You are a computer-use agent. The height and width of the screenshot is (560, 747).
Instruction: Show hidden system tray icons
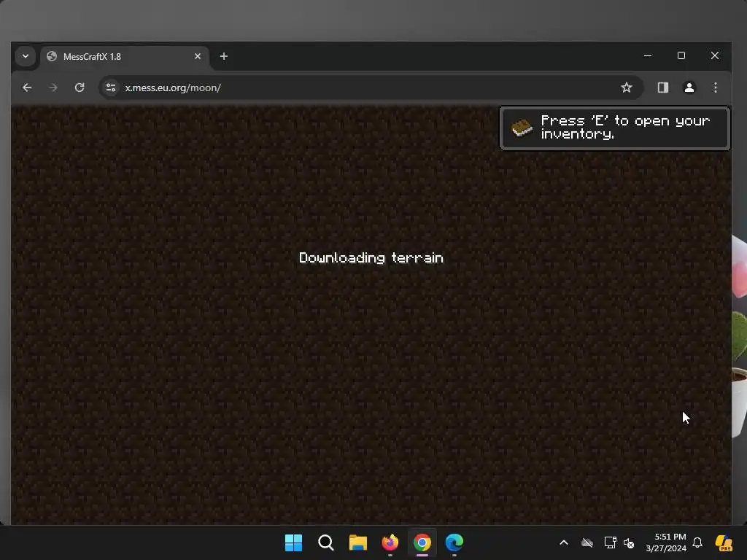point(564,542)
